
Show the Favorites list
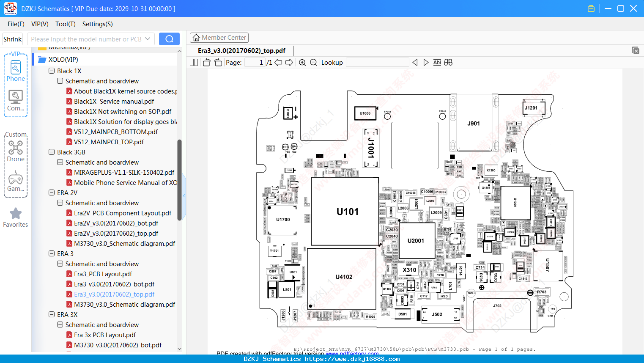point(16,217)
